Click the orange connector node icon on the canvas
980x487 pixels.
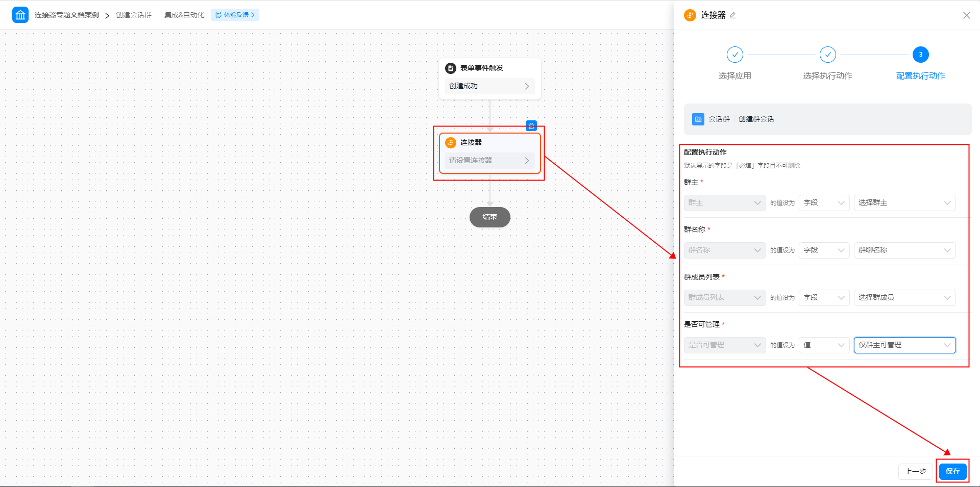(x=451, y=143)
